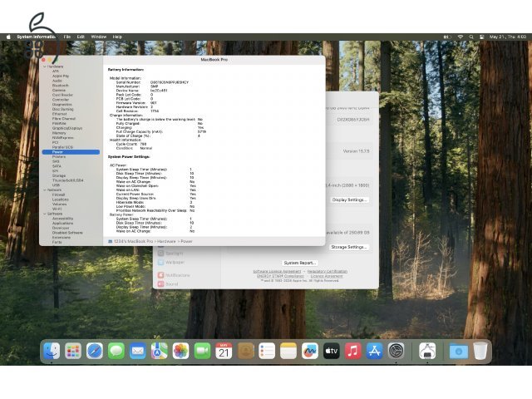The width and height of the screenshot is (532, 399).
Task: Click System Report button in Settings window
Action: pos(299,263)
